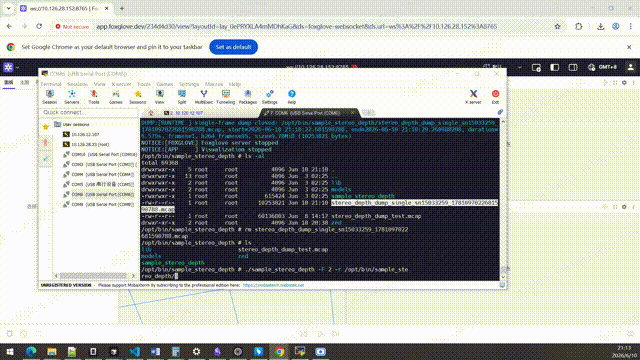Select the COM16 USB Serial Port session
Viewport: 640px width, 360px height.
(x=100, y=155)
